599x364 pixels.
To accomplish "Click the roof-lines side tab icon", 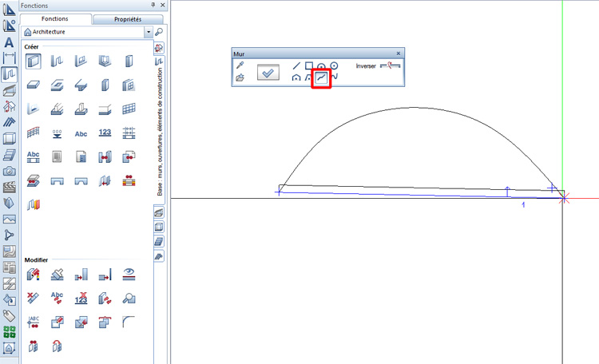I will pyautogui.click(x=159, y=256).
